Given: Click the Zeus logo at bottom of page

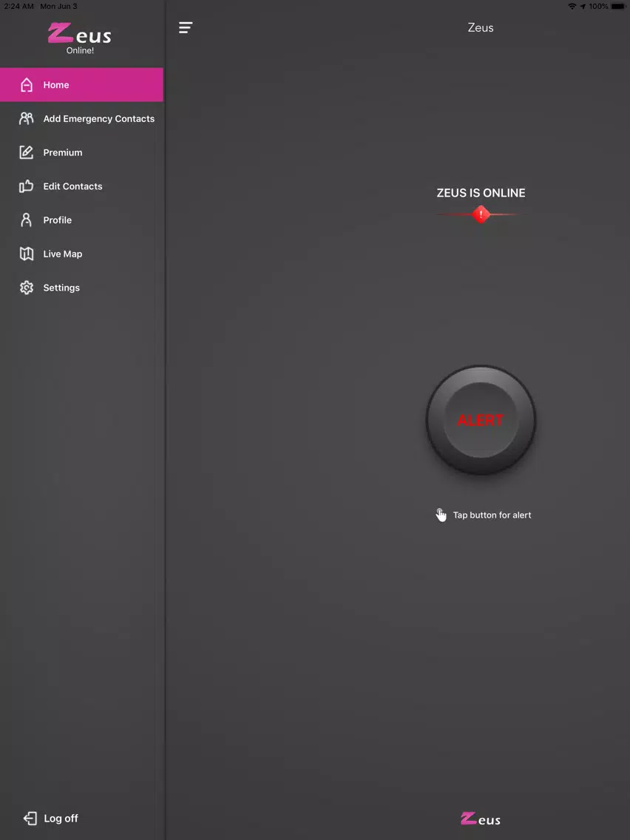Looking at the screenshot, I should pyautogui.click(x=481, y=819).
